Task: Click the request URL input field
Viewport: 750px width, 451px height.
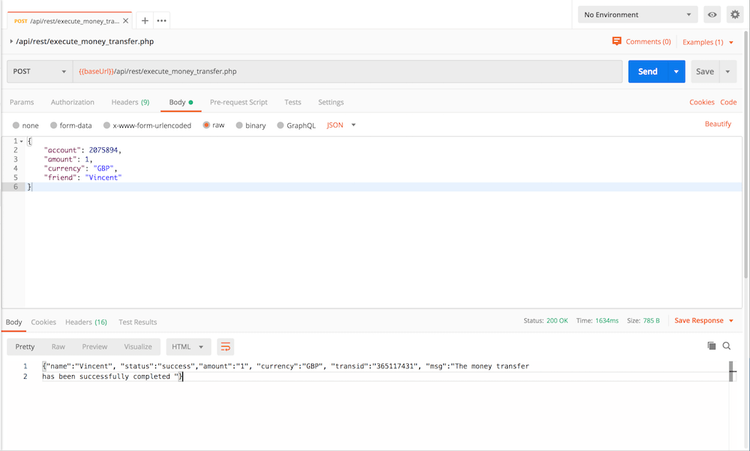Action: [348, 72]
